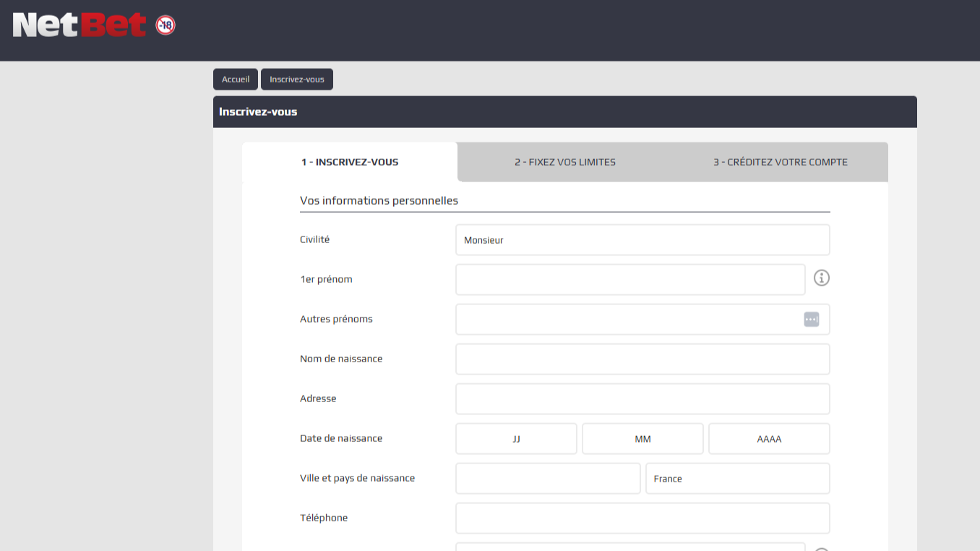Select tab 1 - Inscrivez-vous
This screenshot has width=980, height=551.
350,162
